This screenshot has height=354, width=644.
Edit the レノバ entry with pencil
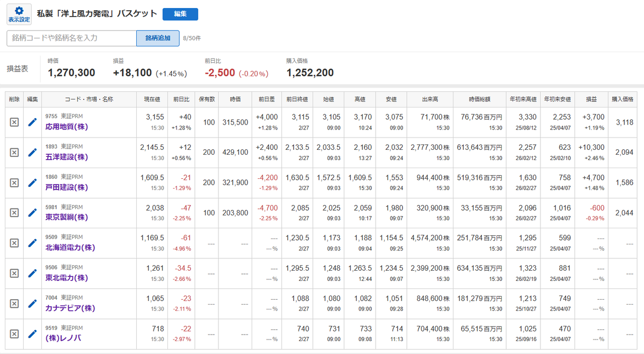click(x=32, y=334)
